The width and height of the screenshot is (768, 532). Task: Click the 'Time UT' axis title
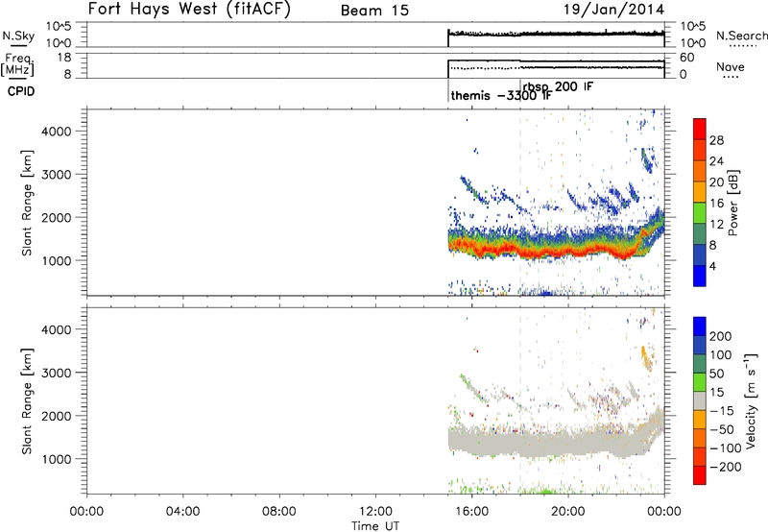pos(375,526)
